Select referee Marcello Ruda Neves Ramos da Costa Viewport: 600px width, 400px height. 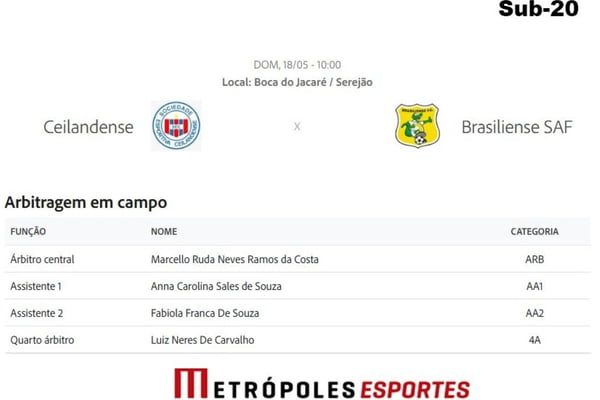pos(235,259)
